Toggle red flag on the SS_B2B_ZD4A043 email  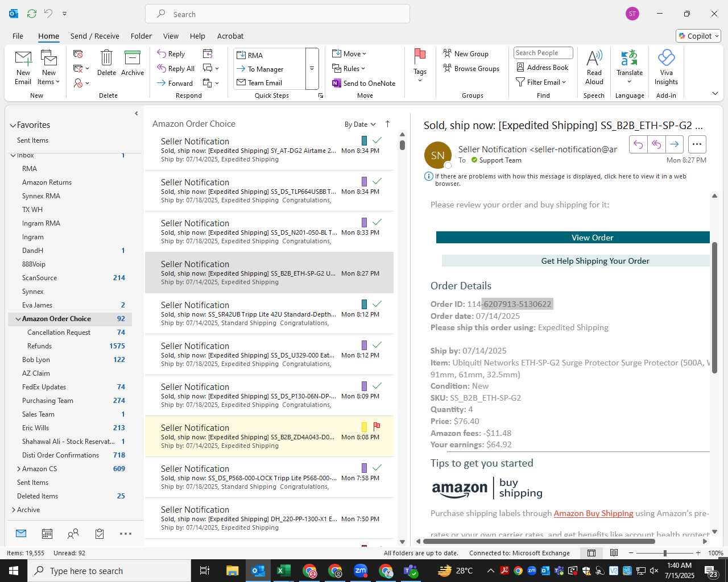(377, 426)
